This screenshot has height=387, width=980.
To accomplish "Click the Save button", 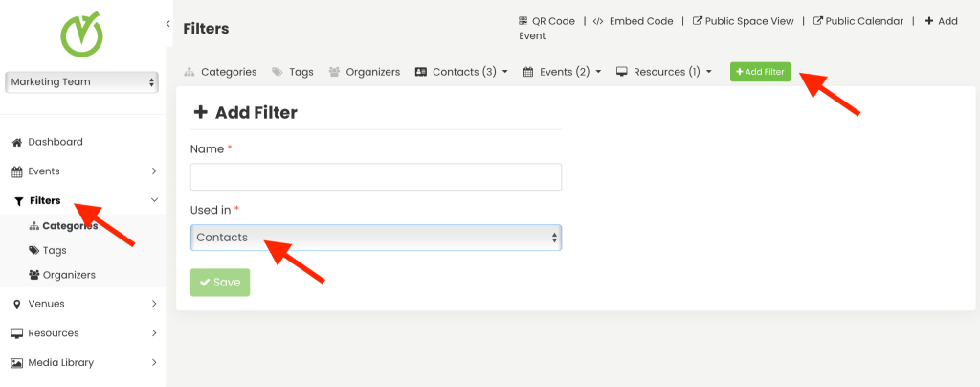I will click(220, 283).
